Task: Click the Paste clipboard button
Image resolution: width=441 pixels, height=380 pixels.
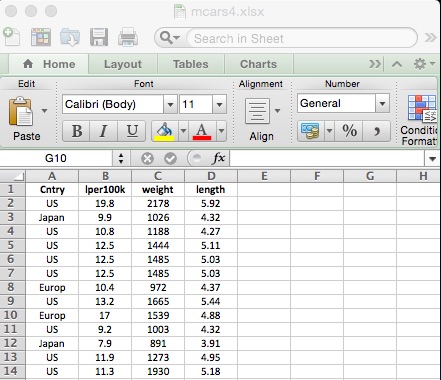Action: click(x=21, y=112)
